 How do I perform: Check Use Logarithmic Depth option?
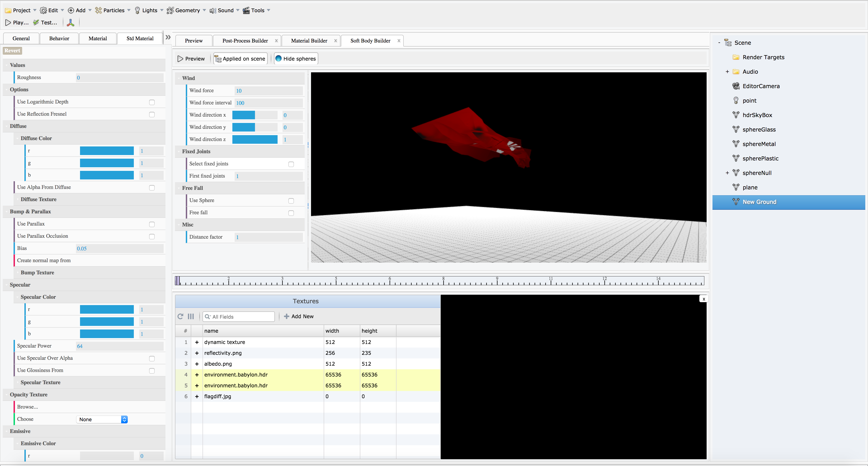(152, 102)
